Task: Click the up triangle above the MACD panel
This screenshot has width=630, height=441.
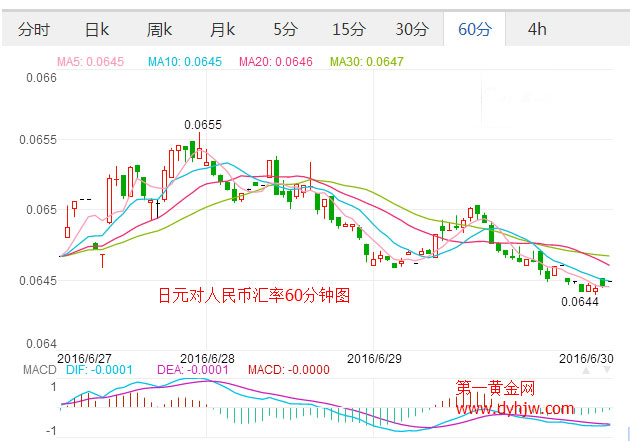Action: (588, 372)
